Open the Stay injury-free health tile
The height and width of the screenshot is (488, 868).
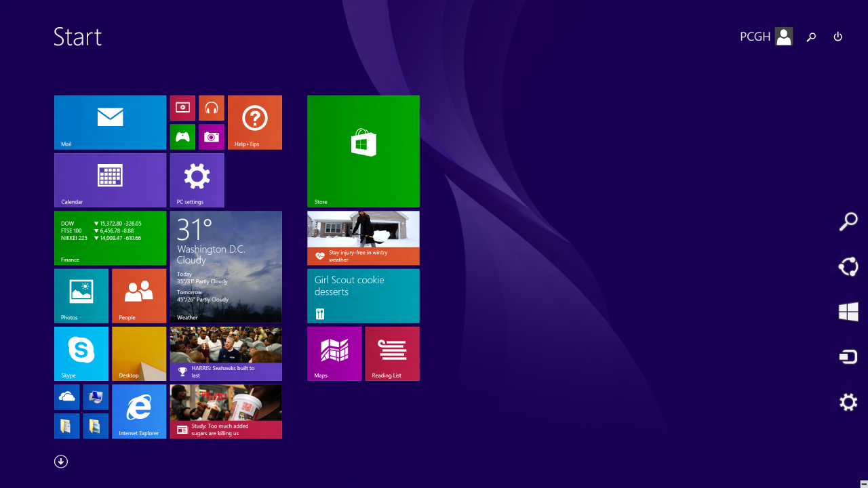tap(363, 238)
